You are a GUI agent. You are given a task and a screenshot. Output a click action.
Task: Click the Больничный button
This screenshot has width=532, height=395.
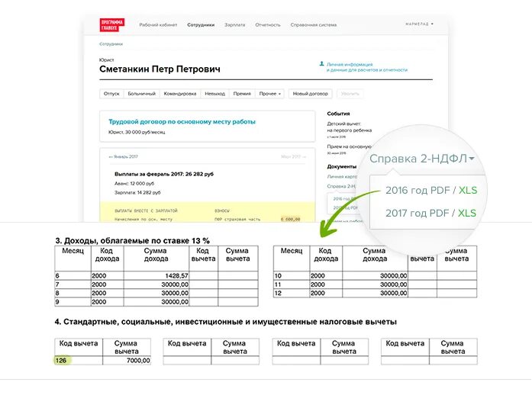[x=141, y=94]
